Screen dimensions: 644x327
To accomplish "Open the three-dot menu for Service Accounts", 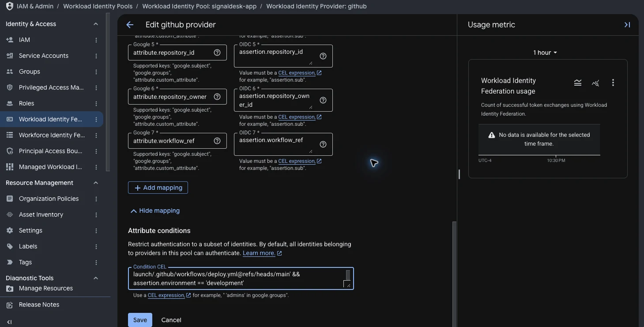I will (96, 56).
